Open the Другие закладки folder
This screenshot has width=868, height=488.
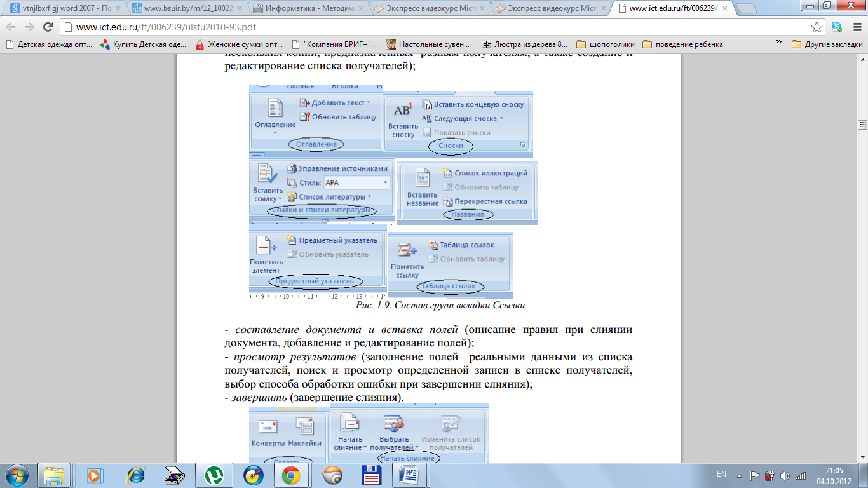tap(827, 44)
